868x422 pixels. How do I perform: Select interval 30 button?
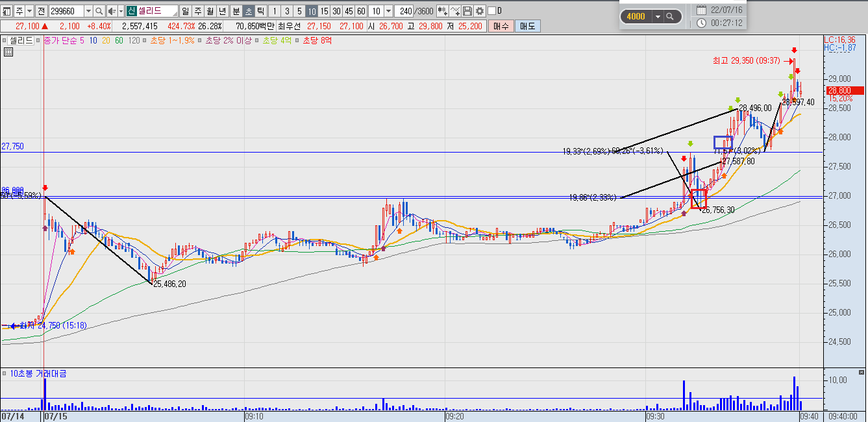tap(336, 11)
